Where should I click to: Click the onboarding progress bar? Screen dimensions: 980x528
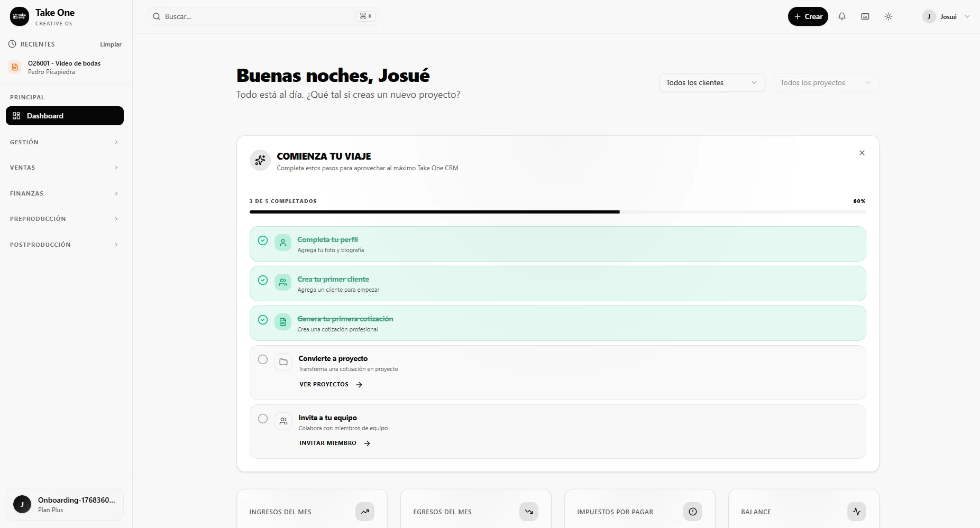coord(557,212)
